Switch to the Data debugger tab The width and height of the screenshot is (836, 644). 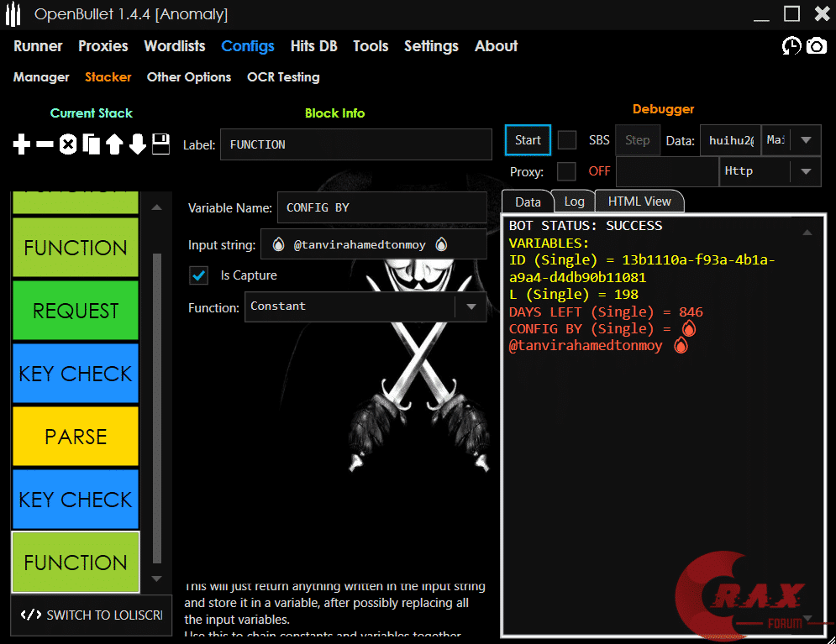coord(528,202)
